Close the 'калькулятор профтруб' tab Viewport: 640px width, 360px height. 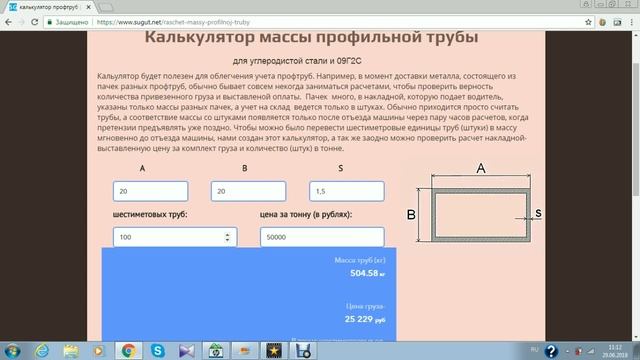[x=89, y=7]
